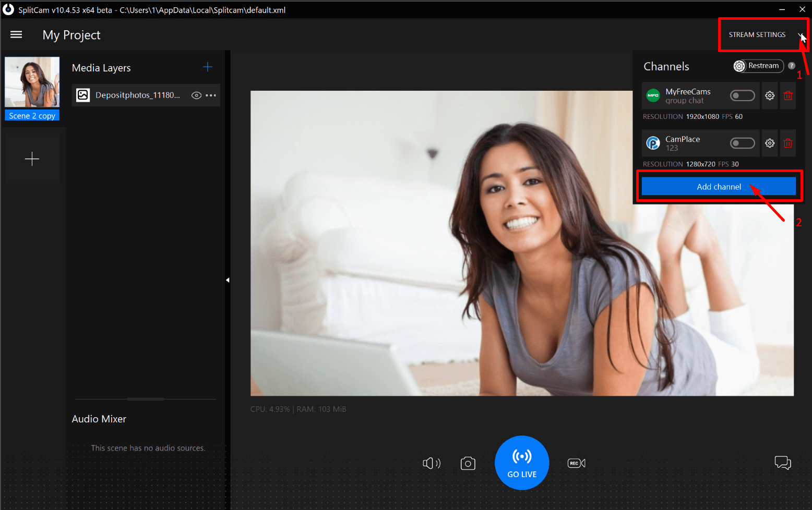Open the Depositphotos layer options menu
Viewport: 812px width, 510px height.
point(211,95)
